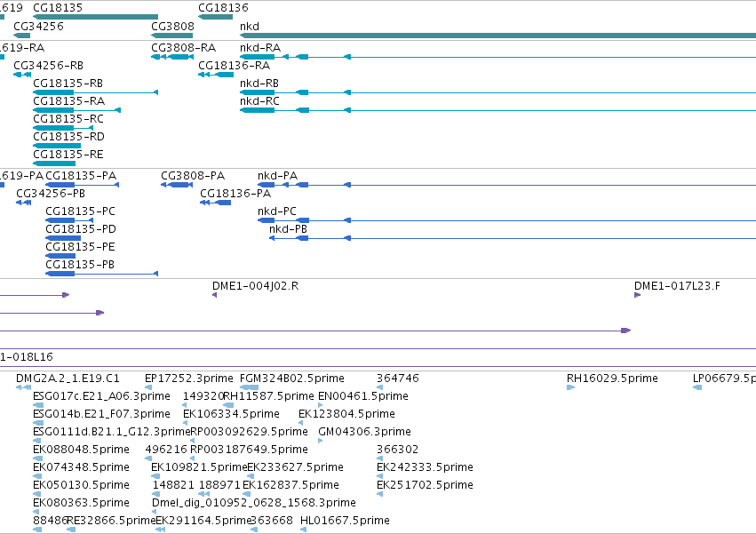Click the EP17252.3prime EST label
The height and width of the screenshot is (534, 756).
click(x=189, y=379)
